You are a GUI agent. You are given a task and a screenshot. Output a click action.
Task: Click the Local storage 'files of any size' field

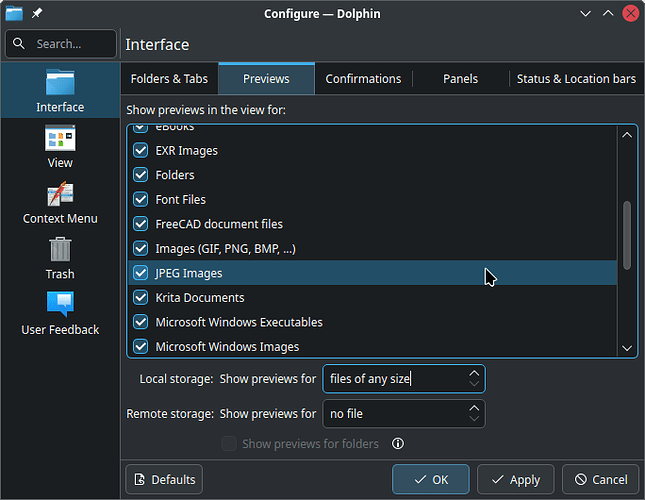pos(404,379)
